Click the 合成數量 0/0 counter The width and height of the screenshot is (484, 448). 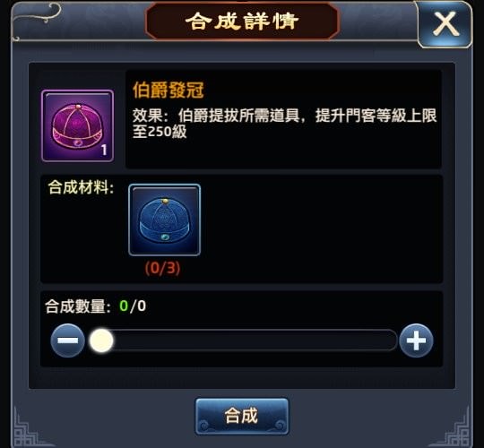(x=95, y=306)
